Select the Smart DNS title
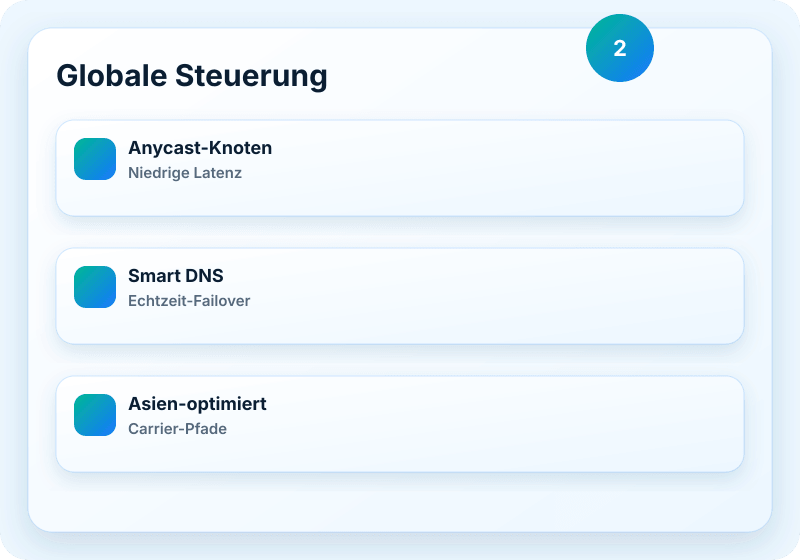The height and width of the screenshot is (560, 800). [176, 275]
